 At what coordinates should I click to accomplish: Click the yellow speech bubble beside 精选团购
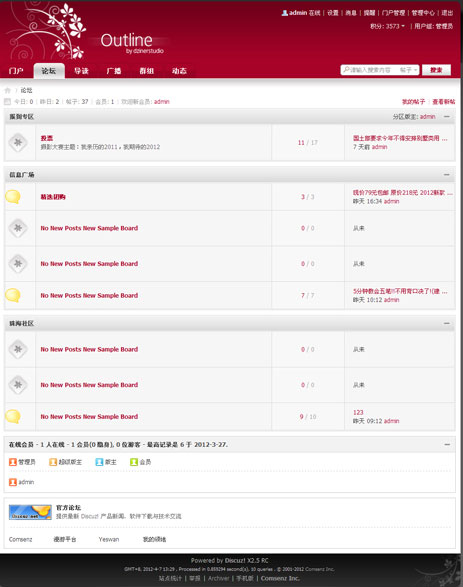[13, 197]
